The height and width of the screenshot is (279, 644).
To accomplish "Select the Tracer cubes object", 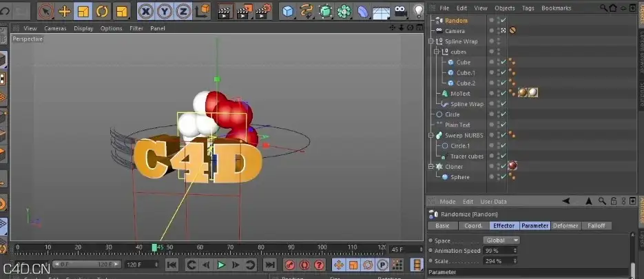I will click(466, 156).
